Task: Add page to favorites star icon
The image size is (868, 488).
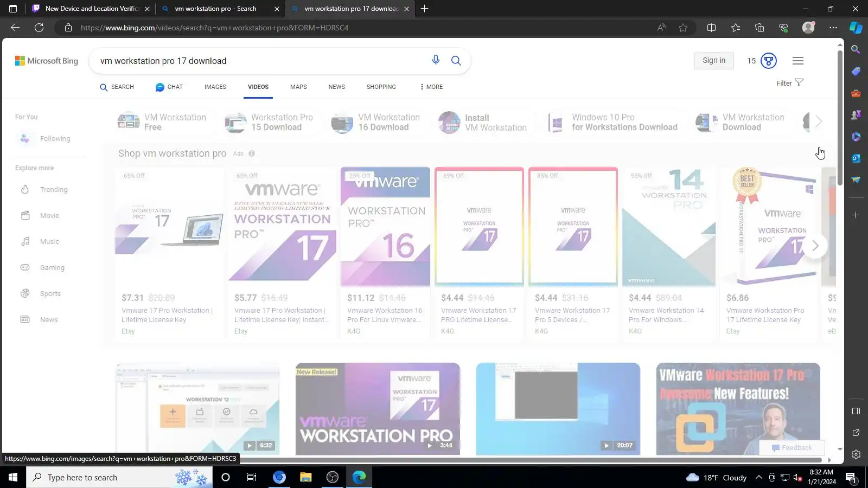Action: [x=683, y=28]
